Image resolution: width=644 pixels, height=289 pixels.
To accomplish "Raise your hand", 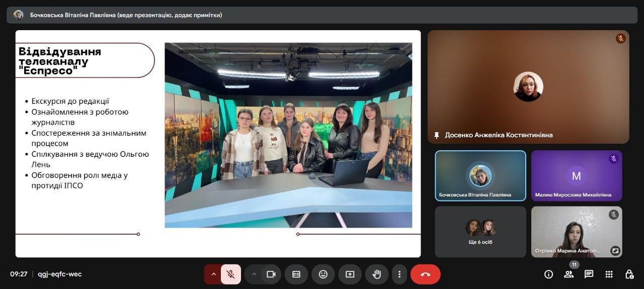I will (376, 274).
